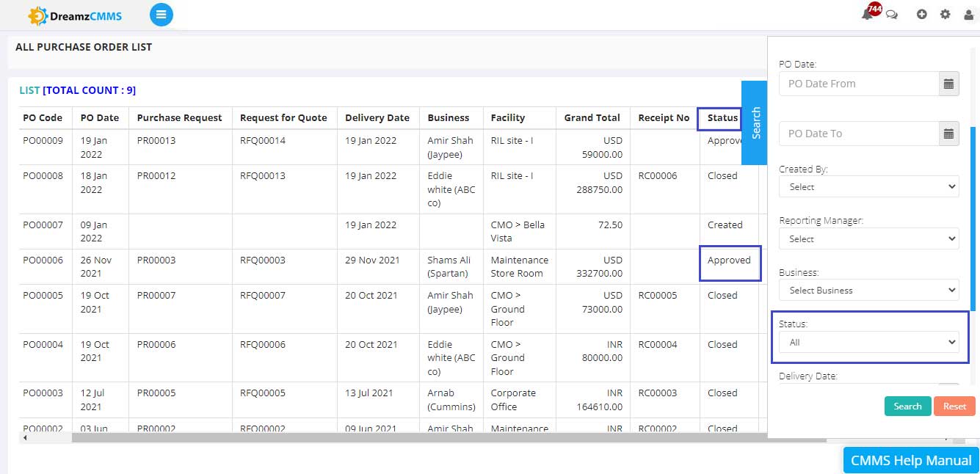The image size is (980, 474).
Task: Open the notifications bell icon
Action: click(868, 14)
